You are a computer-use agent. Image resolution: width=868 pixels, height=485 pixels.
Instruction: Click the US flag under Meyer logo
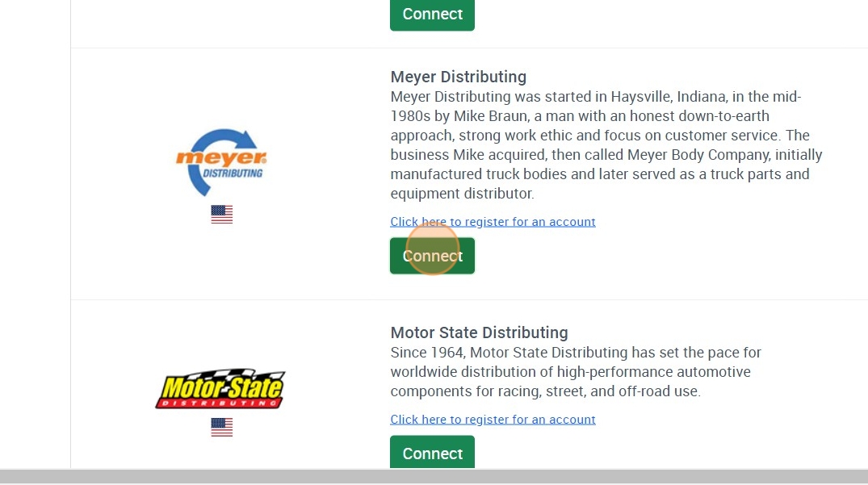tap(222, 214)
